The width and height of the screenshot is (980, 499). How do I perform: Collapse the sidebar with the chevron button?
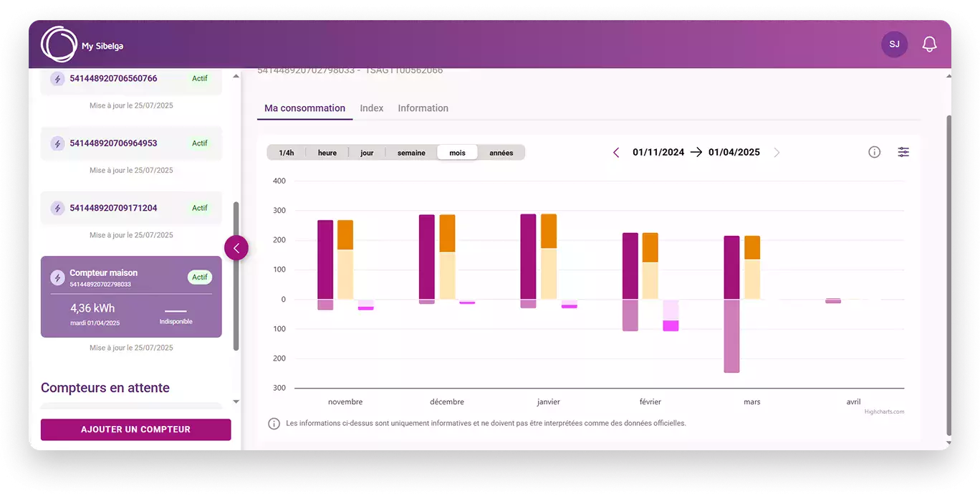[x=236, y=248]
